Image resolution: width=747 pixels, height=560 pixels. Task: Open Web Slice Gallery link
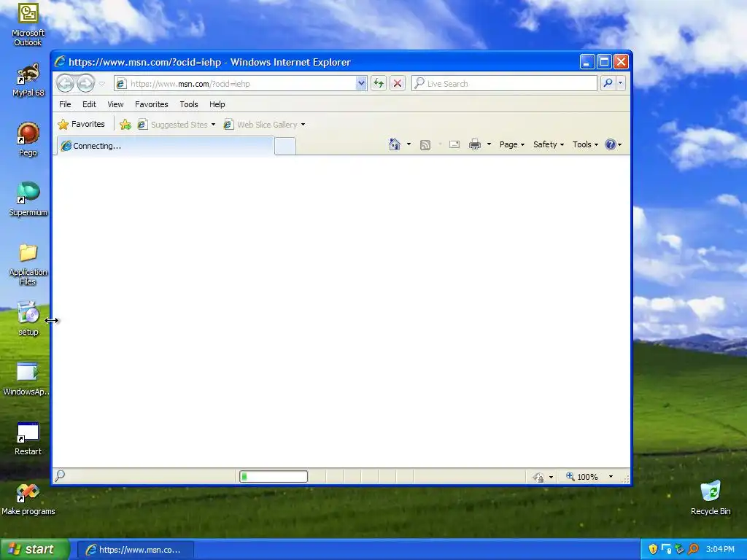click(265, 125)
